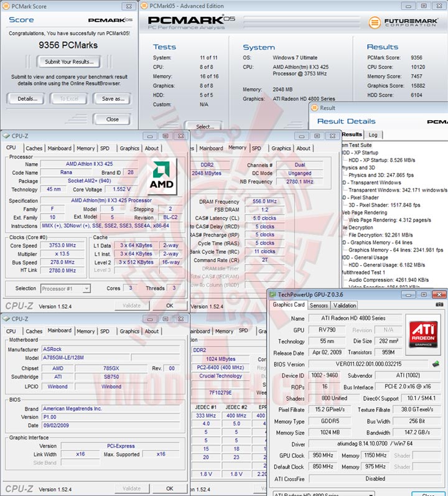Select the Validation tab in GPU-Z
The width and height of the screenshot is (448, 496).
[344, 306]
